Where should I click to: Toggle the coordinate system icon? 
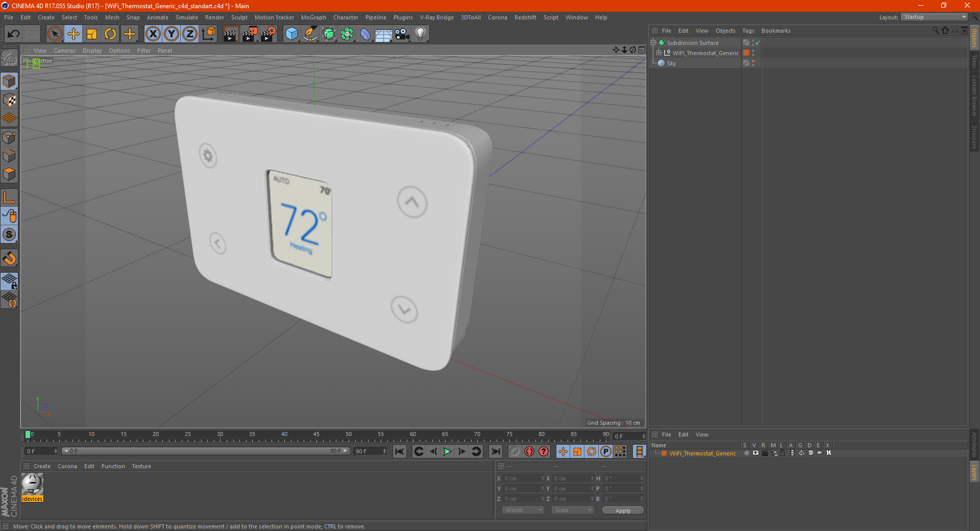(x=208, y=34)
